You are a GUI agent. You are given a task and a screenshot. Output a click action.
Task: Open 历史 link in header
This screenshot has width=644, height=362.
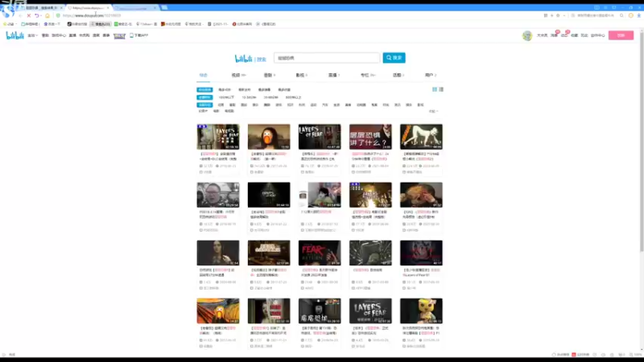[x=584, y=35]
